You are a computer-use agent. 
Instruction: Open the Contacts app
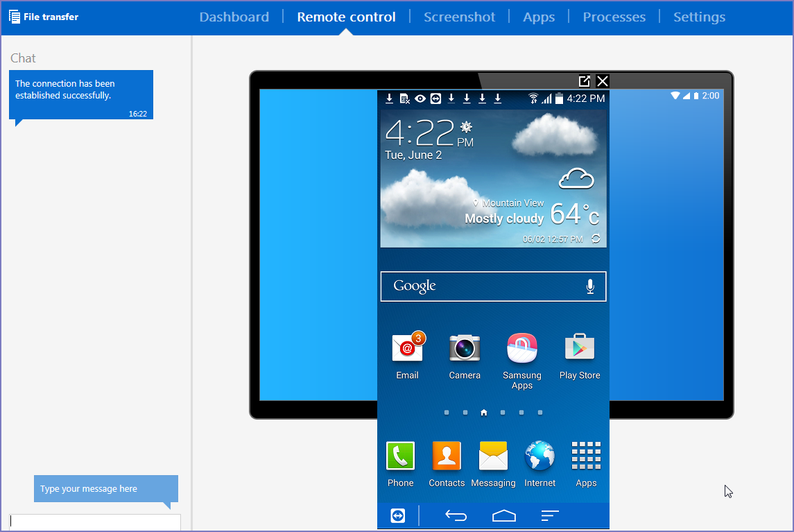tap(447, 457)
